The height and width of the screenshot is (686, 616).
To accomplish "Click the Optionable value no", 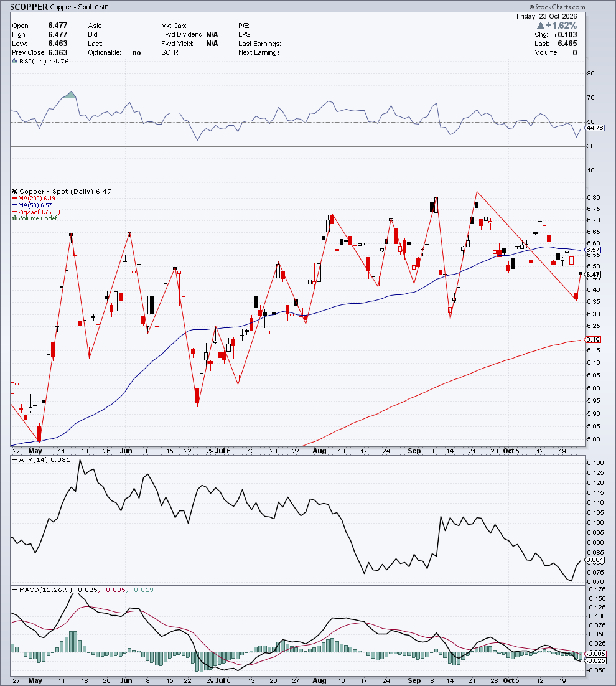I will [x=136, y=52].
